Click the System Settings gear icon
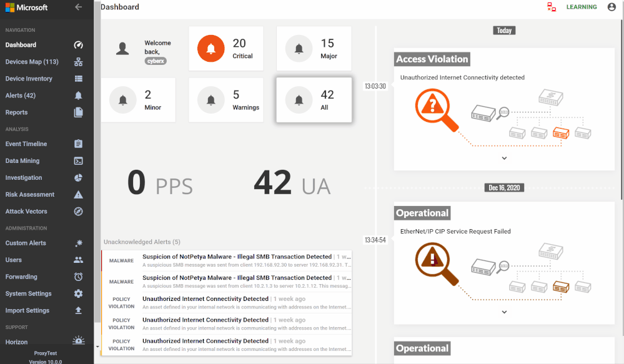624x364 pixels. pos(79,293)
